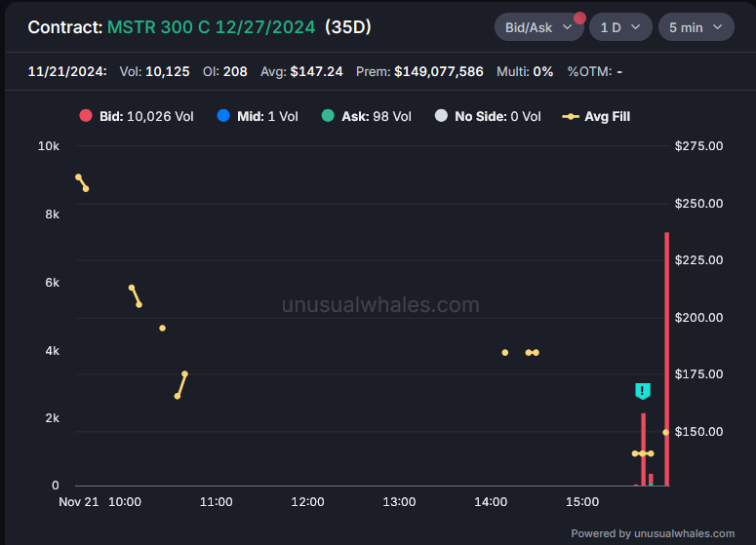The height and width of the screenshot is (545, 756).
Task: Click the Avg Fill point at $150.00
Action: [x=666, y=432]
